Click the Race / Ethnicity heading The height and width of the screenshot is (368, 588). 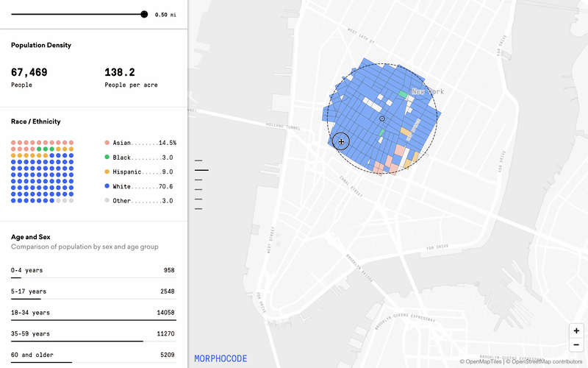point(35,121)
